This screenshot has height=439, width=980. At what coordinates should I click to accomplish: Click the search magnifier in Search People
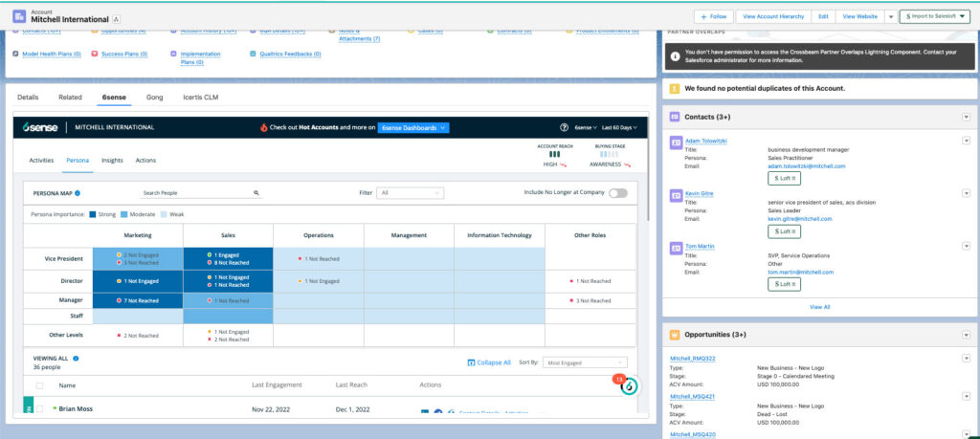point(256,192)
